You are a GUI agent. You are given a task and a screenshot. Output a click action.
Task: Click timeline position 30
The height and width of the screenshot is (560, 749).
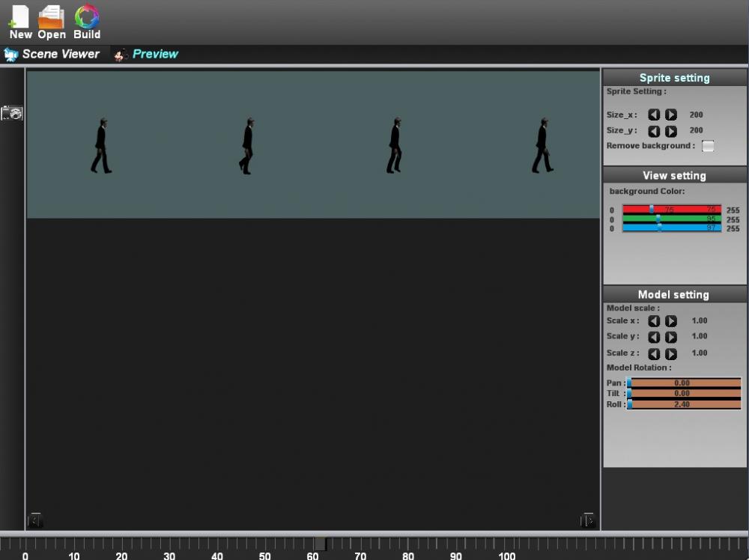169,556
